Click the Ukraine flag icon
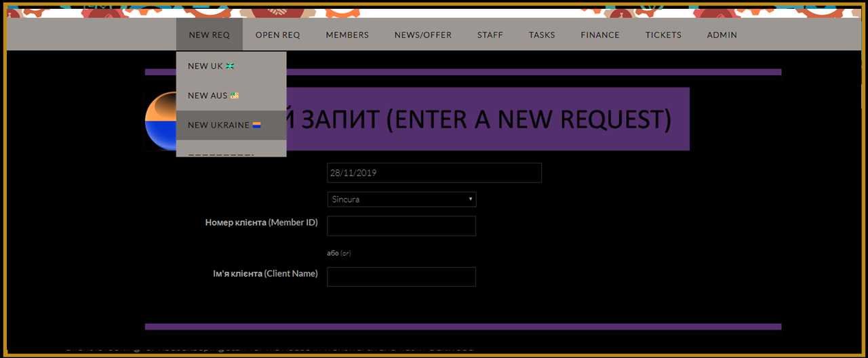Viewport: 868px width, 358px height. coord(256,125)
